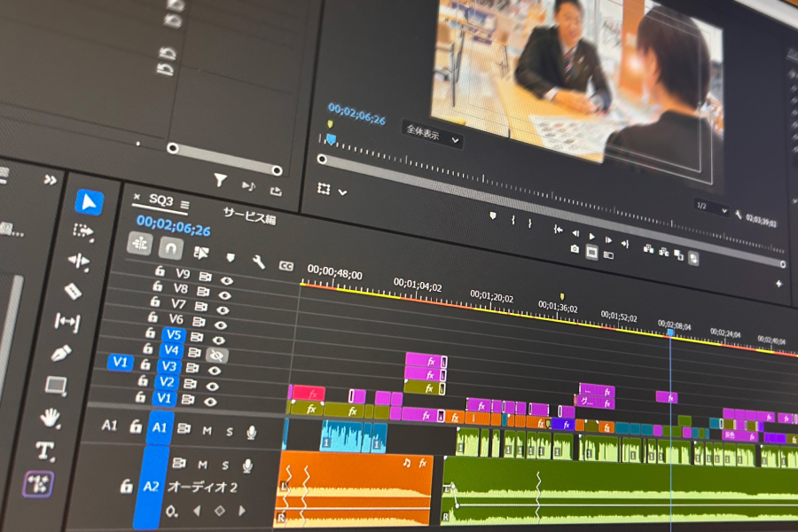Hide the V1 track output
Viewport: 798px width, 532px height.
pos(209,402)
